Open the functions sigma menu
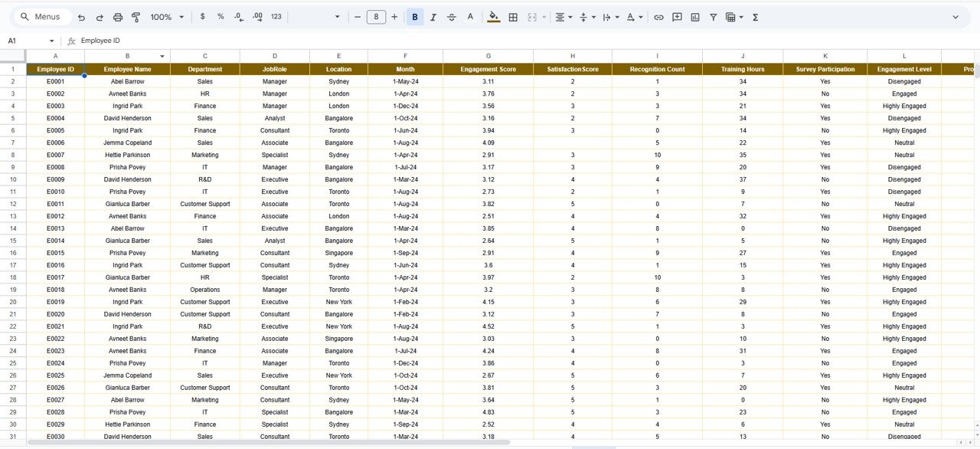The image size is (980, 449). [755, 16]
